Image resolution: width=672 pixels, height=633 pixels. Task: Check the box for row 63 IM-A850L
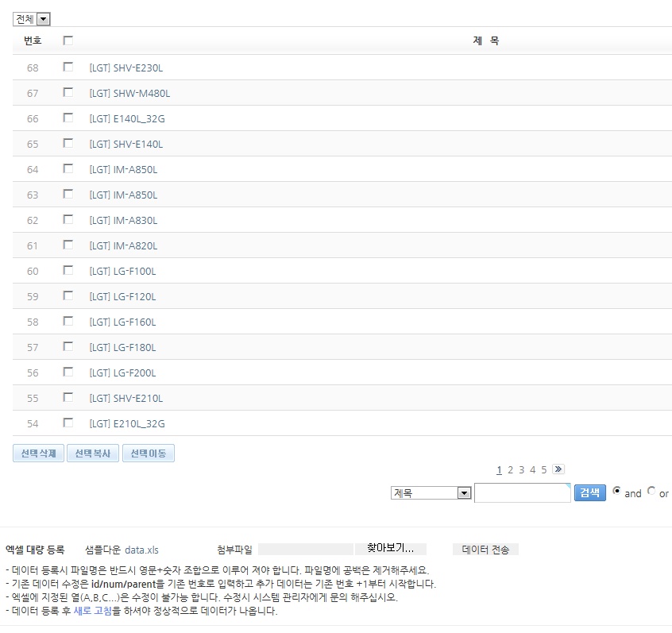68,194
